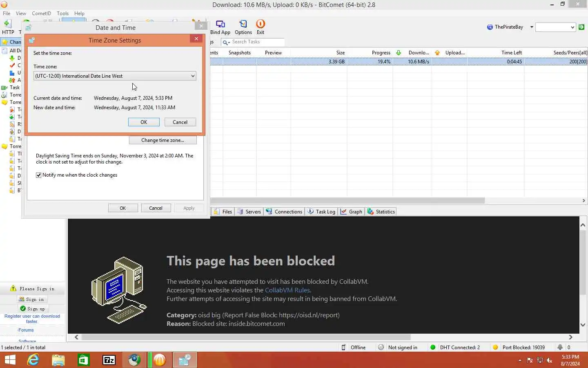Click the orange arrow Upload column icon
This screenshot has height=368, width=588.
437,53
